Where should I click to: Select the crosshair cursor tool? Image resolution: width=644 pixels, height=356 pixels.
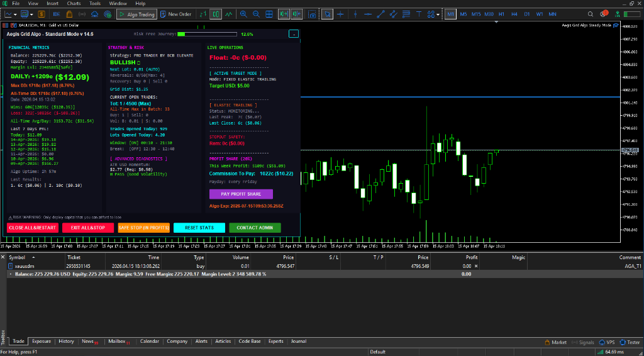click(340, 14)
